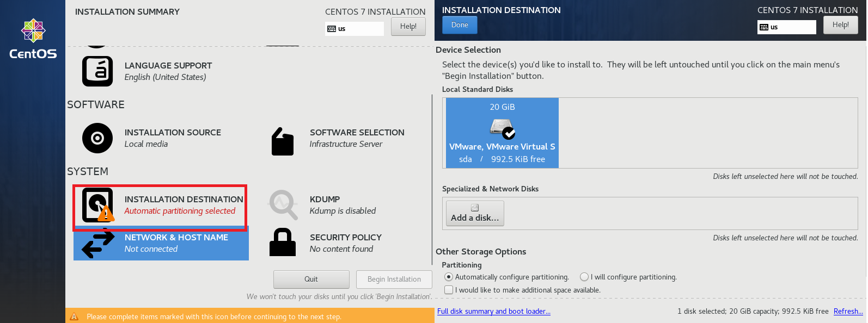868x323 pixels.
Task: Open Security Policy settings
Action: [x=326, y=243]
